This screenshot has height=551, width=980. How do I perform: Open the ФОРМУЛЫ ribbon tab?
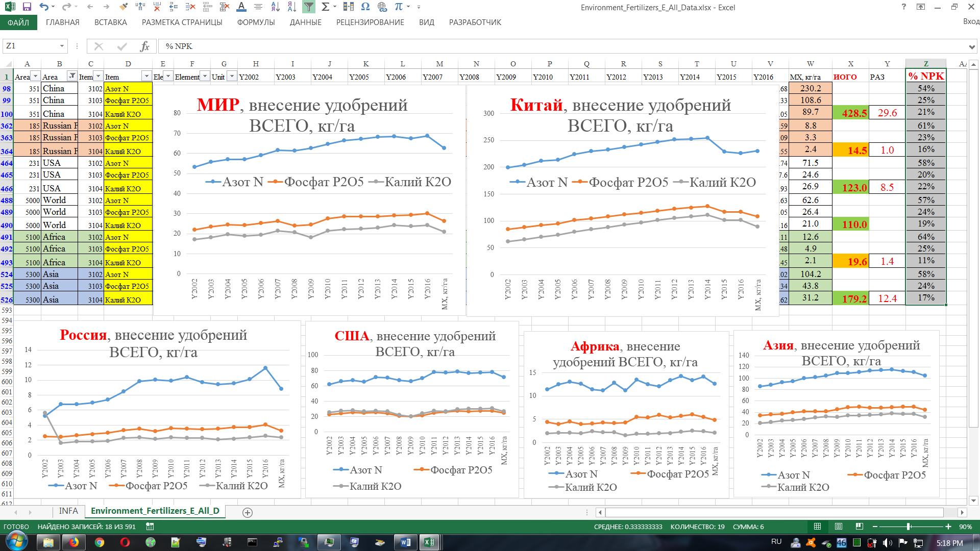coord(256,22)
